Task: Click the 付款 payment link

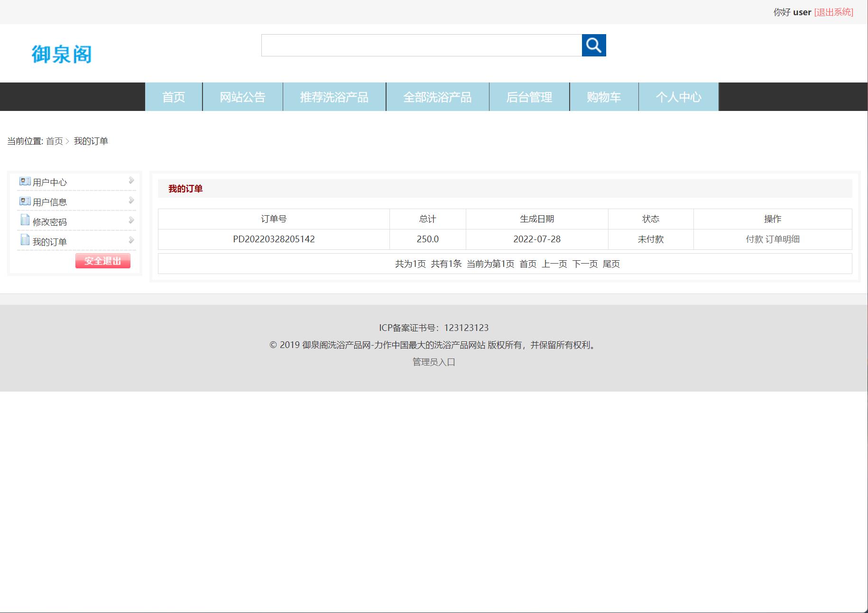Action: (x=754, y=239)
